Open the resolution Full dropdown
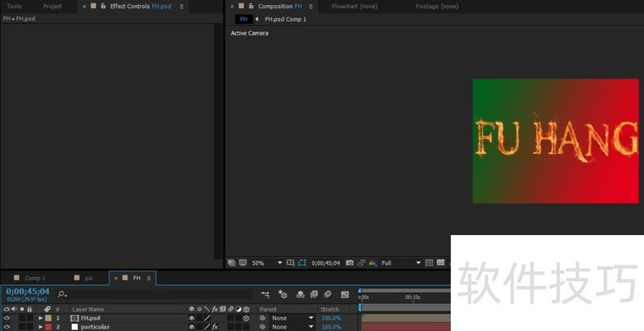The image size is (644, 331). tap(418, 263)
